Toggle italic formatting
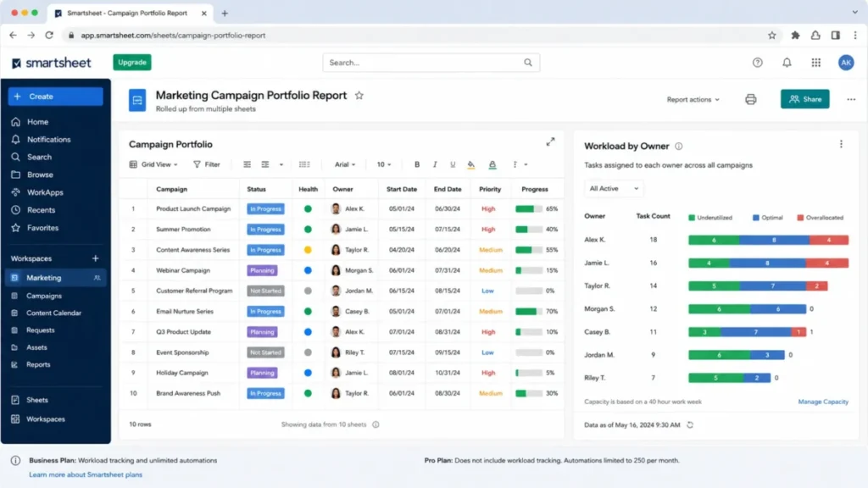The height and width of the screenshot is (488, 868). 435,164
